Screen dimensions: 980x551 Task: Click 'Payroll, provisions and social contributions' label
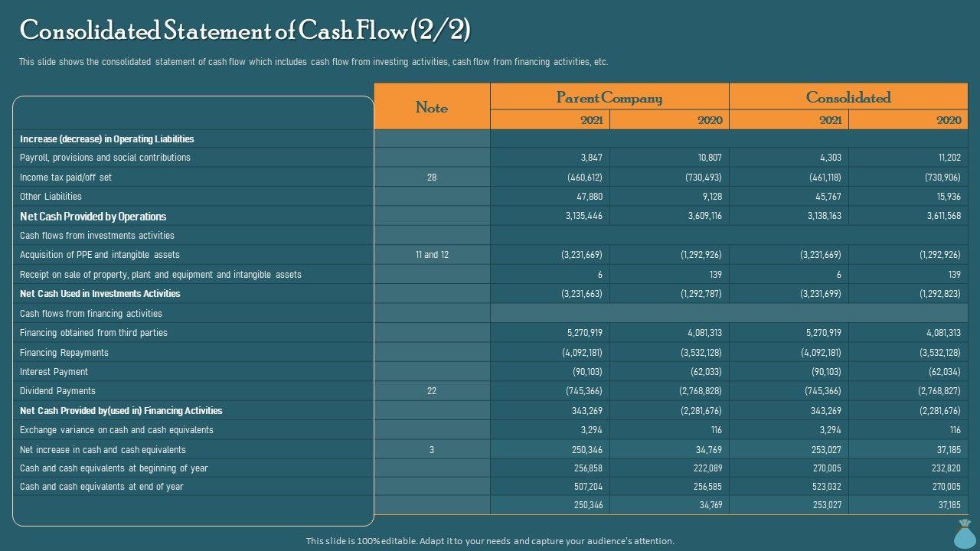click(105, 158)
